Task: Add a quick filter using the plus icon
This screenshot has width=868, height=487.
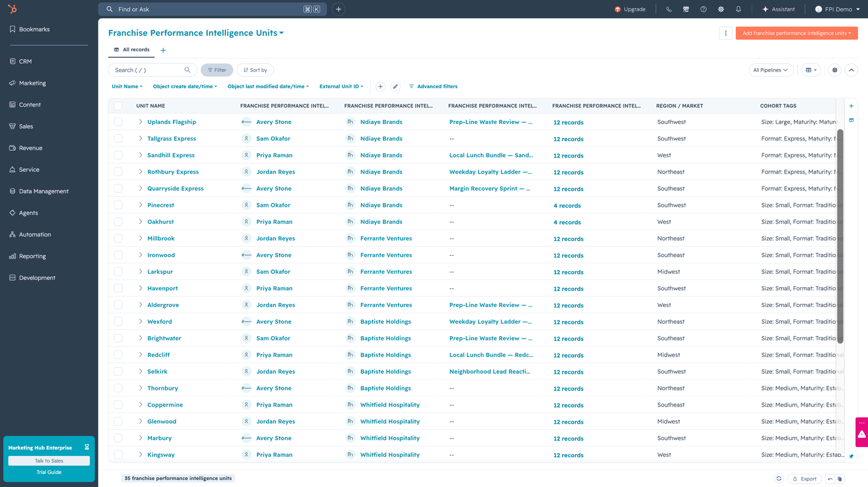Action: click(x=380, y=86)
